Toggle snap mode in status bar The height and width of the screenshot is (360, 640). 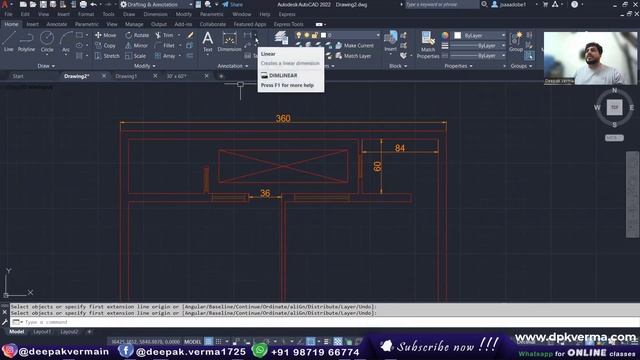218,341
